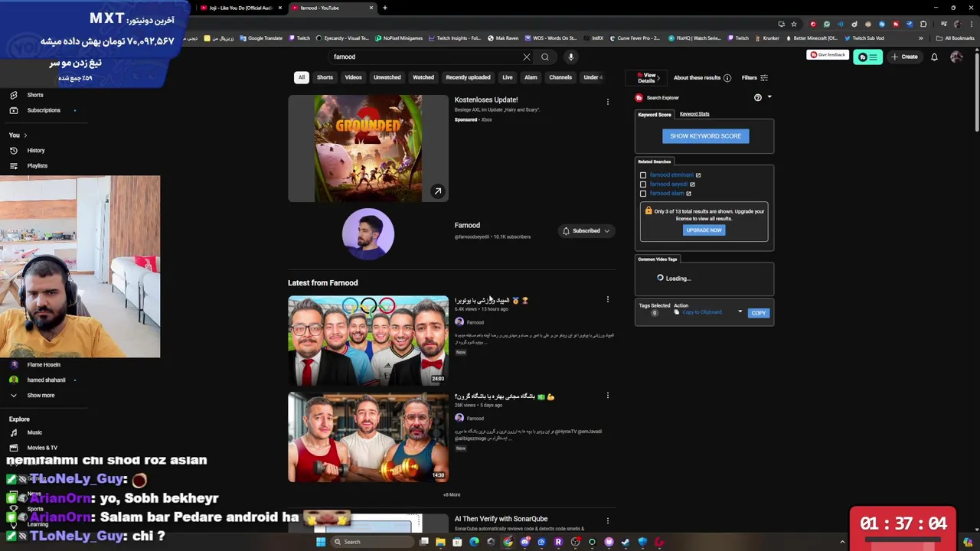Image resolution: width=980 pixels, height=551 pixels.
Task: Select the Shorts filter chip
Action: [x=325, y=77]
